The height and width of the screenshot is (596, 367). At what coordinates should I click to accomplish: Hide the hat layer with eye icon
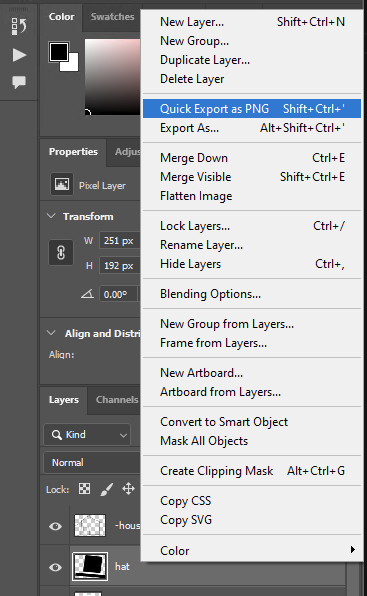click(55, 567)
